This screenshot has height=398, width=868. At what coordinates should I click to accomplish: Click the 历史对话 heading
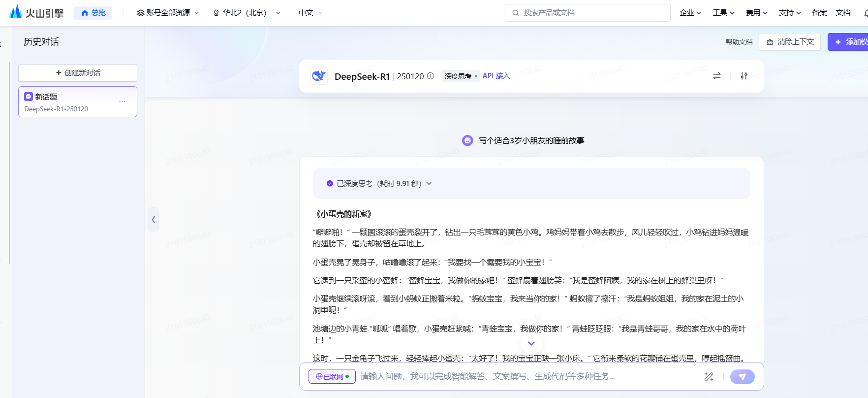41,42
